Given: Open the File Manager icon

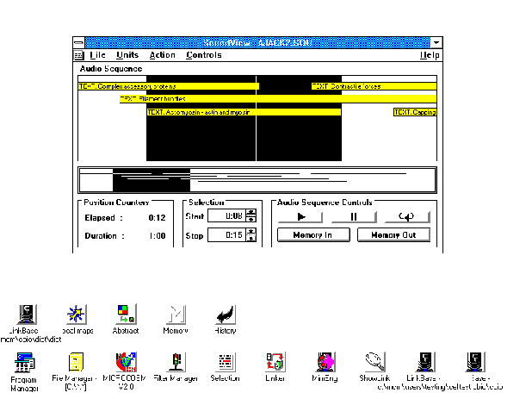Looking at the screenshot, I should tap(76, 362).
